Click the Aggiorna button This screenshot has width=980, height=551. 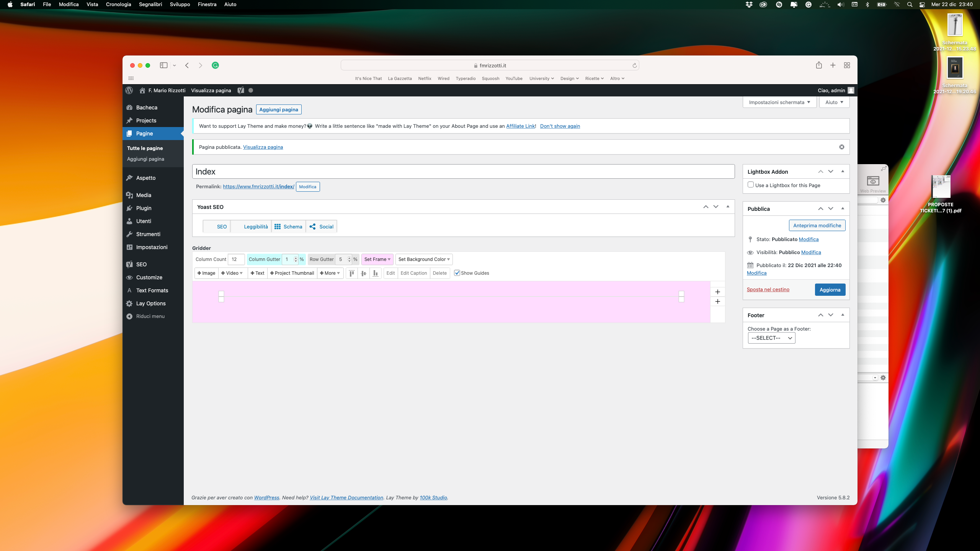click(x=830, y=290)
